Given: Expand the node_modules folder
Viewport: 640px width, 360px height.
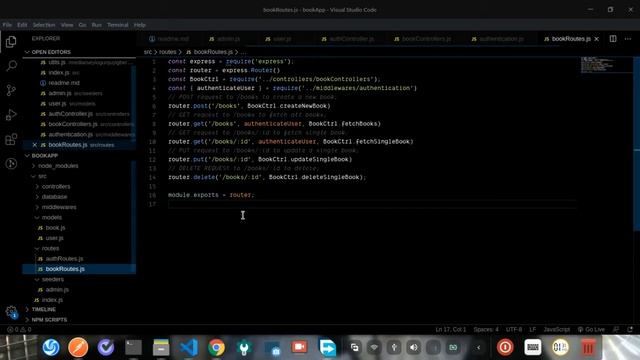Looking at the screenshot, I should [x=58, y=166].
